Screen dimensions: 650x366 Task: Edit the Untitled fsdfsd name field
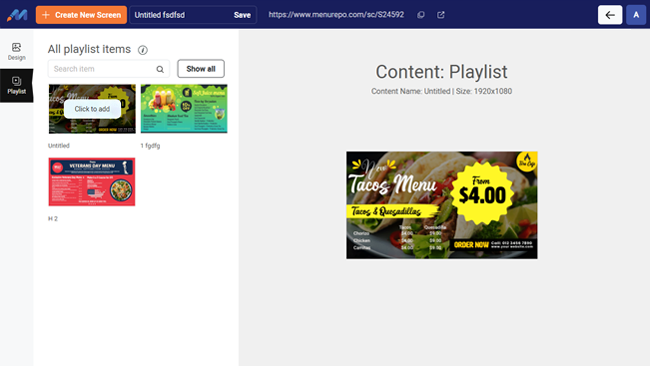point(181,15)
